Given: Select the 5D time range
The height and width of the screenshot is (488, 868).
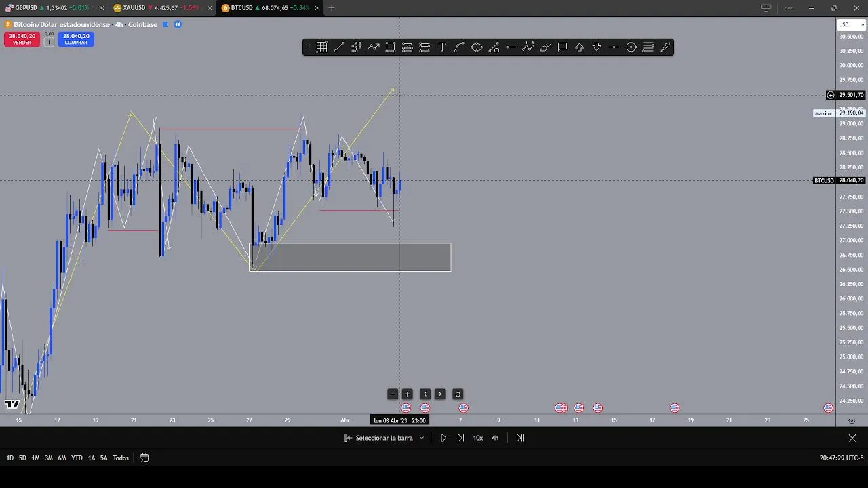Looking at the screenshot, I should [22, 458].
